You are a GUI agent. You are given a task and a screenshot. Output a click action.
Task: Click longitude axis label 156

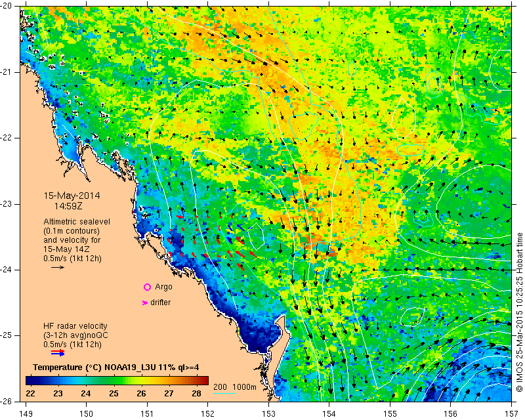point(451,414)
